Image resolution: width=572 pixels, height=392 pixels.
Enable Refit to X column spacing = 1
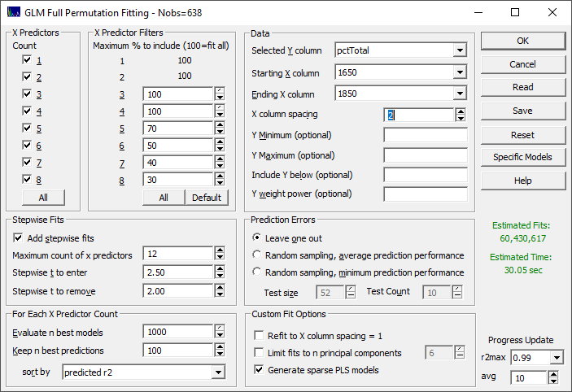pyautogui.click(x=259, y=336)
